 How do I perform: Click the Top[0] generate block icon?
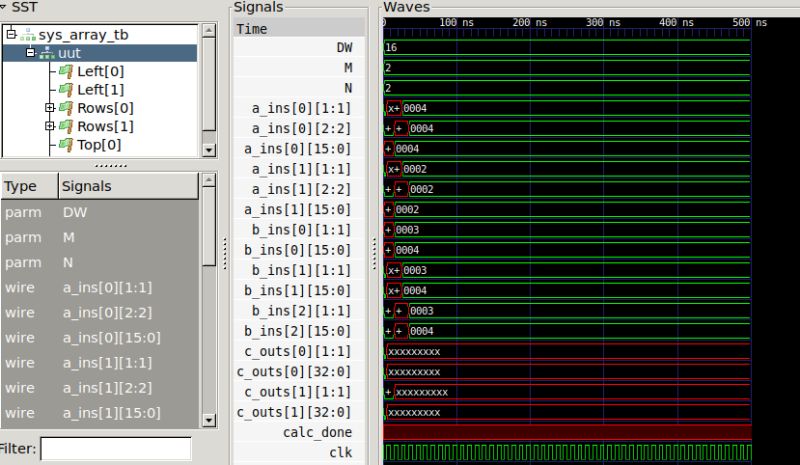coord(66,145)
